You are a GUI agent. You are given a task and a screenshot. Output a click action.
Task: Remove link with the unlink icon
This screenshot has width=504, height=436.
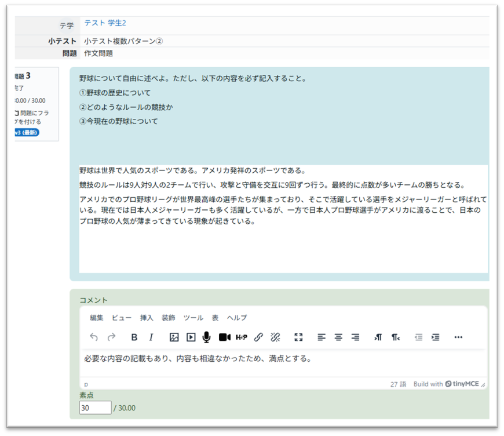tap(275, 337)
